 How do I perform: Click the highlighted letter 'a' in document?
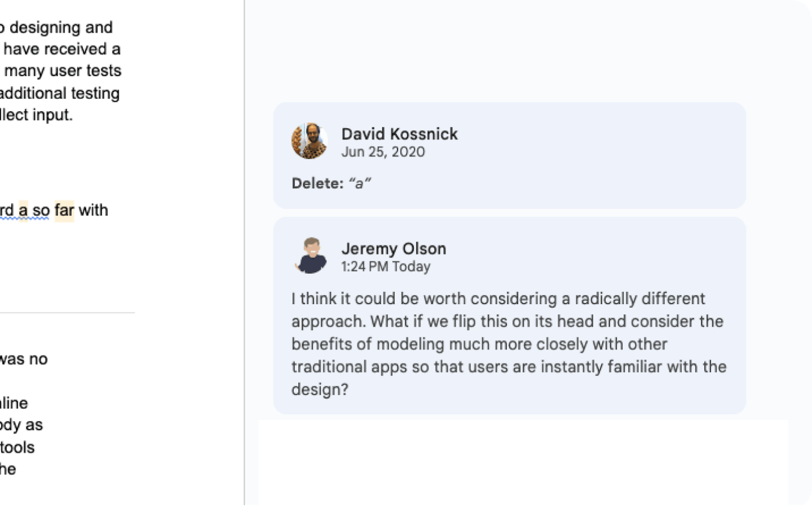pyautogui.click(x=23, y=211)
